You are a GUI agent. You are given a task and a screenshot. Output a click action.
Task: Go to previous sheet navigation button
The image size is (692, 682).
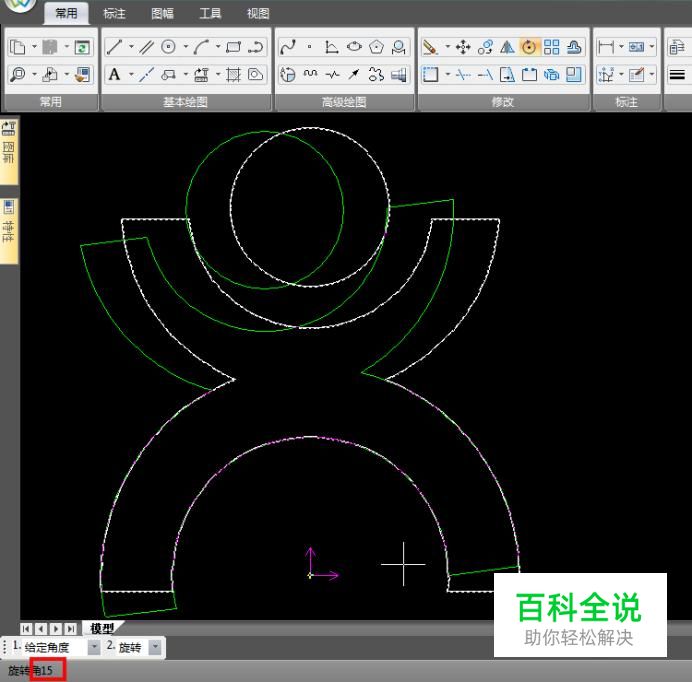[x=41, y=629]
